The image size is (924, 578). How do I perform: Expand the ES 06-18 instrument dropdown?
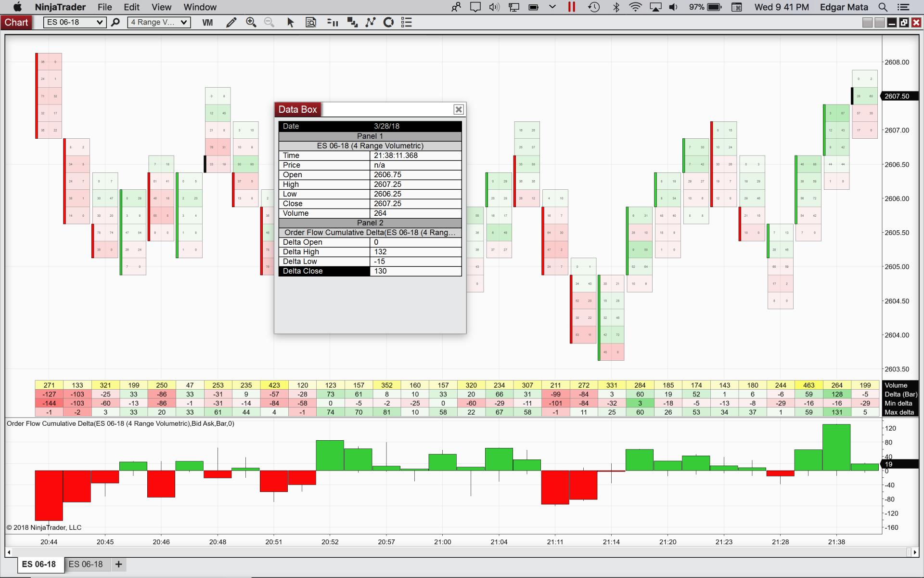tap(99, 22)
